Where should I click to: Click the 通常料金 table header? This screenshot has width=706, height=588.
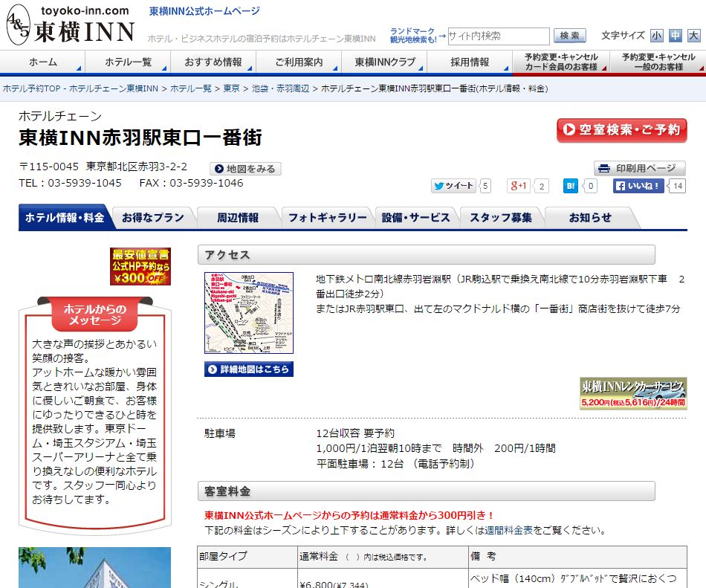383,557
